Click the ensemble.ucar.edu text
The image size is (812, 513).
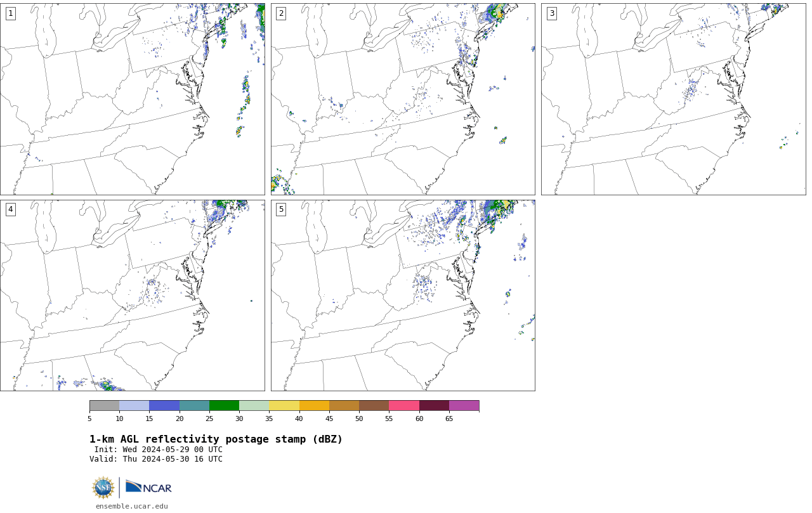[x=132, y=507]
